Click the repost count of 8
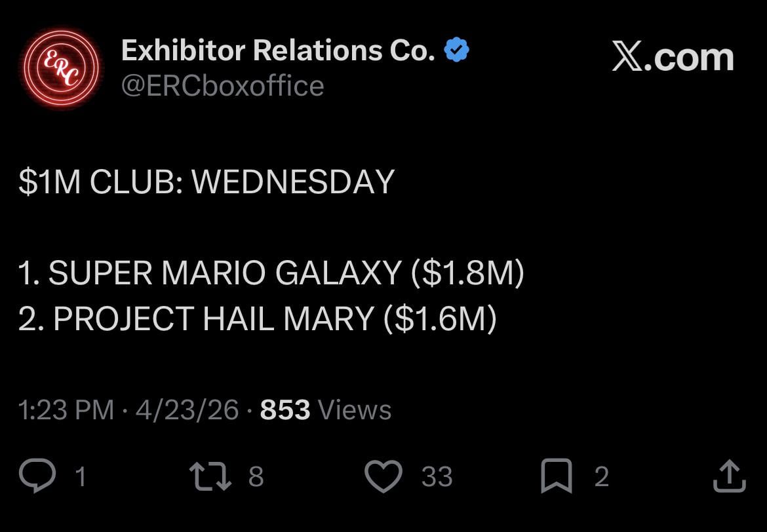This screenshot has height=532, width=767. coord(256,477)
